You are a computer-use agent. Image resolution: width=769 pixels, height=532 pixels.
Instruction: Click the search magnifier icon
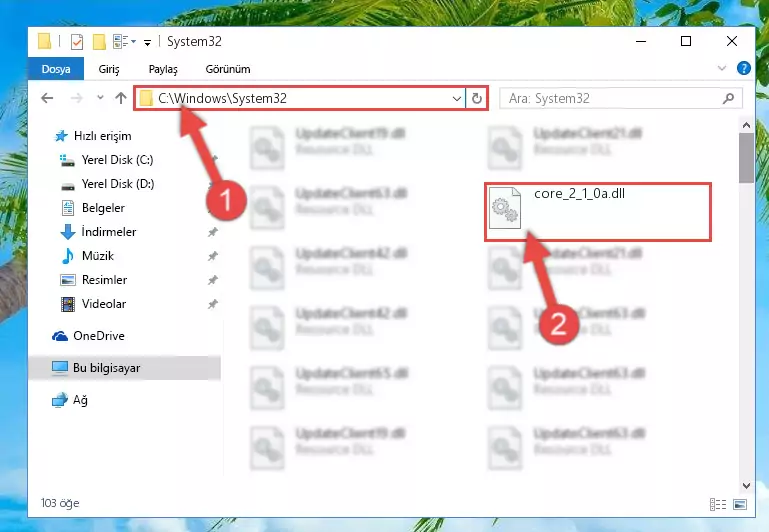coord(728,99)
